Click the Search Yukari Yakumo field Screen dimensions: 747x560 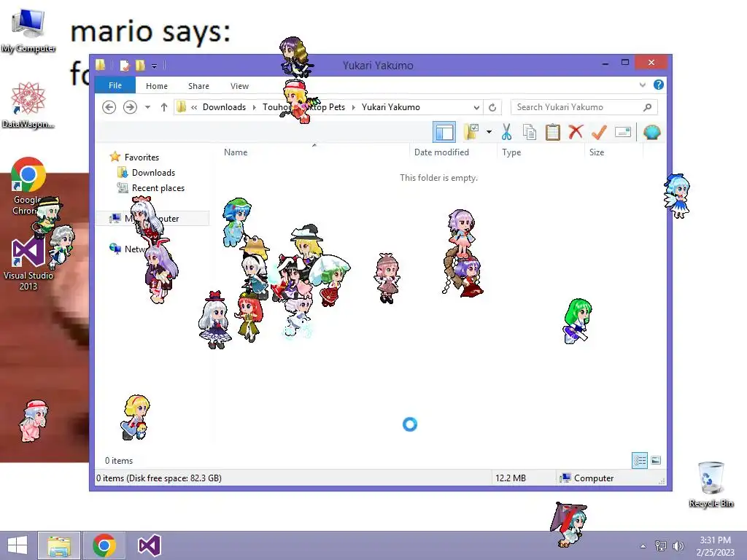coord(584,107)
